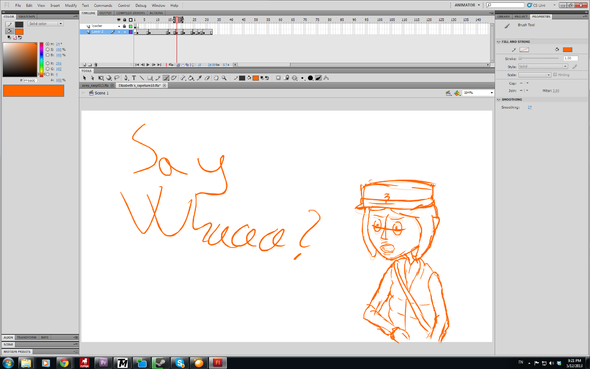
Task: Collapse the Fill and Stroke section
Action: [499, 42]
